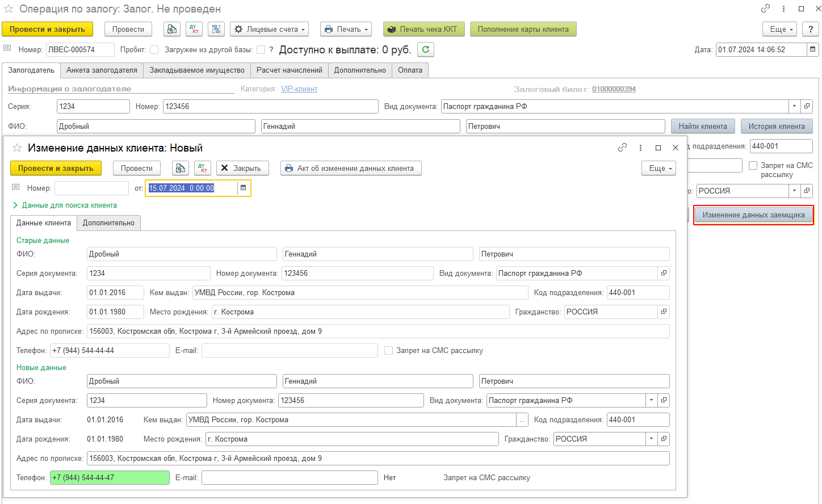Image resolution: width=822 pixels, height=504 pixels.
Task: Click document report icon in main toolbar
Action: (172, 29)
